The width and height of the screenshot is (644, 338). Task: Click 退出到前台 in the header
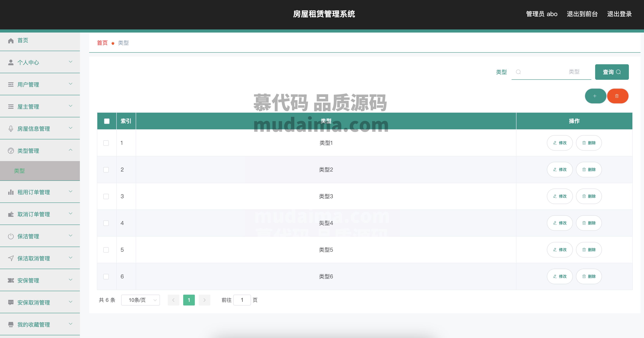click(582, 14)
